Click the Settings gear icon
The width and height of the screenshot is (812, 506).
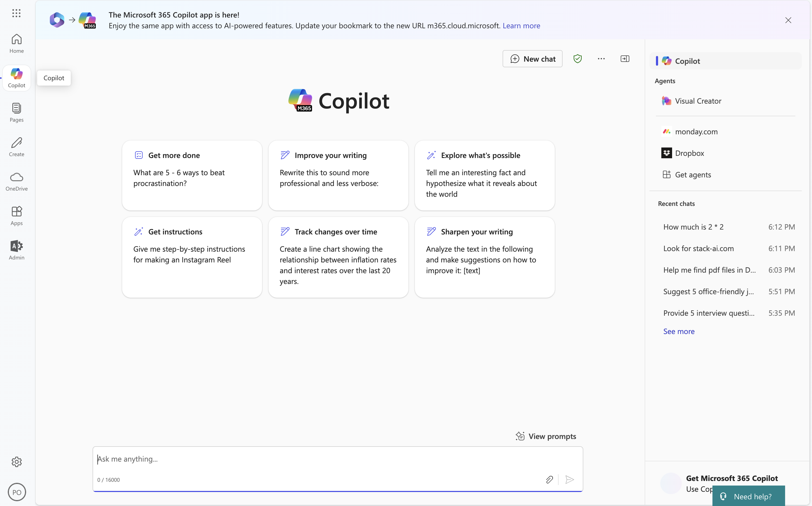(16, 462)
